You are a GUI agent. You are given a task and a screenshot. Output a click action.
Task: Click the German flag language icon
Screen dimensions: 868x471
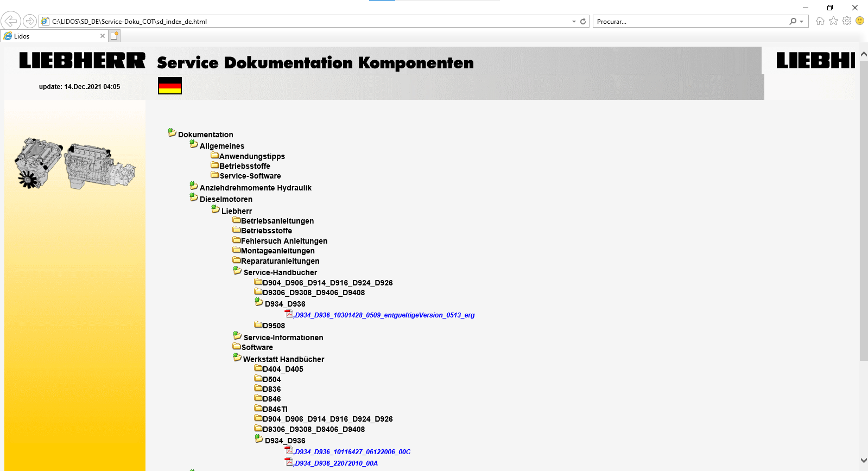170,86
